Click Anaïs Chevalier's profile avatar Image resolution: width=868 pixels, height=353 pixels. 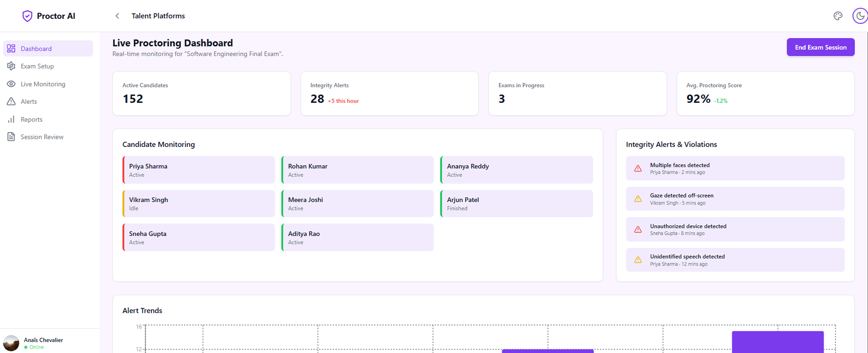click(11, 343)
